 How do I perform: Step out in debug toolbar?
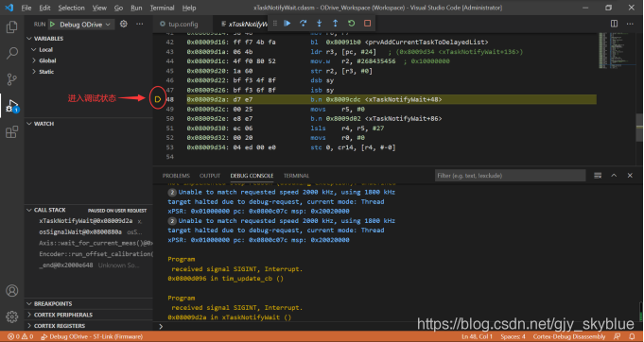pos(335,24)
